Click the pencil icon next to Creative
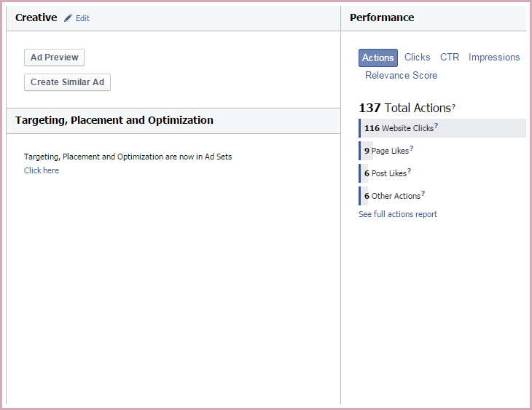 tap(68, 18)
